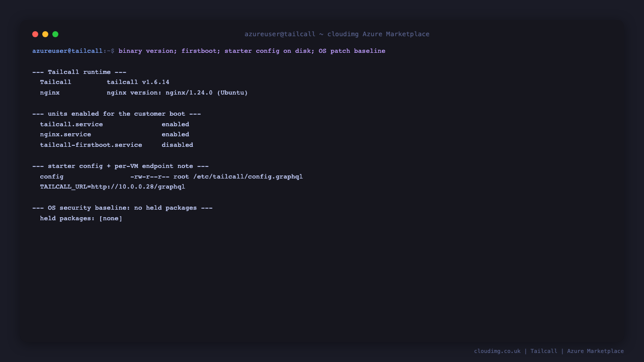Click the 'held packages: [none]' line
The width and height of the screenshot is (644, 362).
pyautogui.click(x=82, y=219)
